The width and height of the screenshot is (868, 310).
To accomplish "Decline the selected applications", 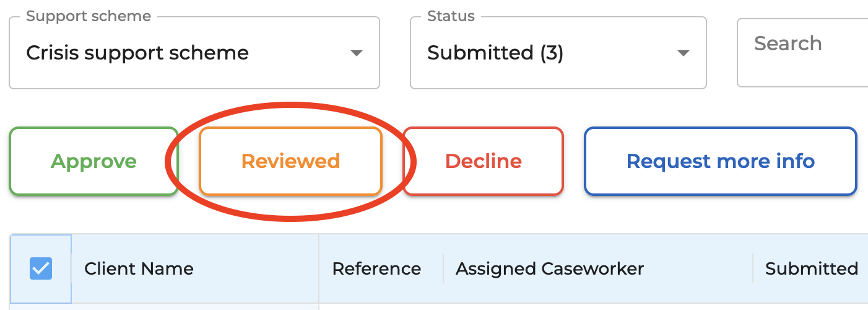I will coord(484,161).
